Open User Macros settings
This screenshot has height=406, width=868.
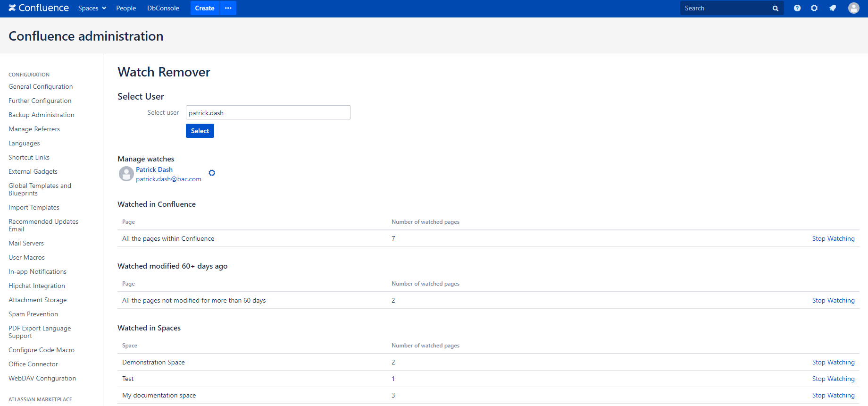click(x=26, y=257)
